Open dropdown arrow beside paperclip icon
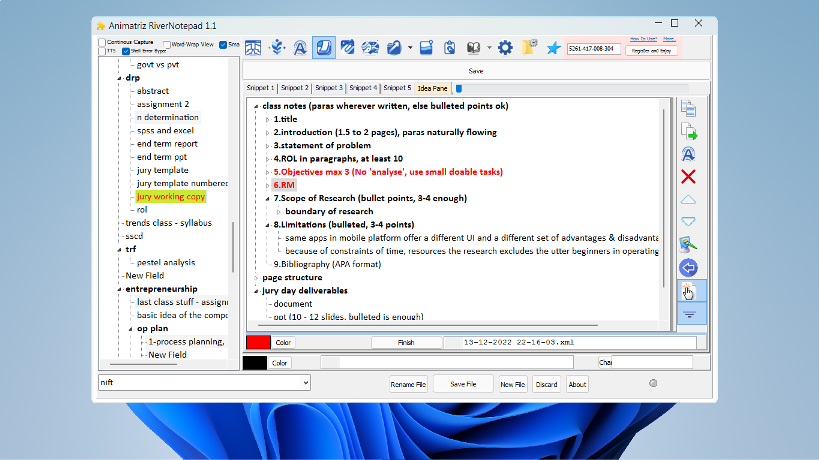Screen dimensions: 819x460 (410, 48)
